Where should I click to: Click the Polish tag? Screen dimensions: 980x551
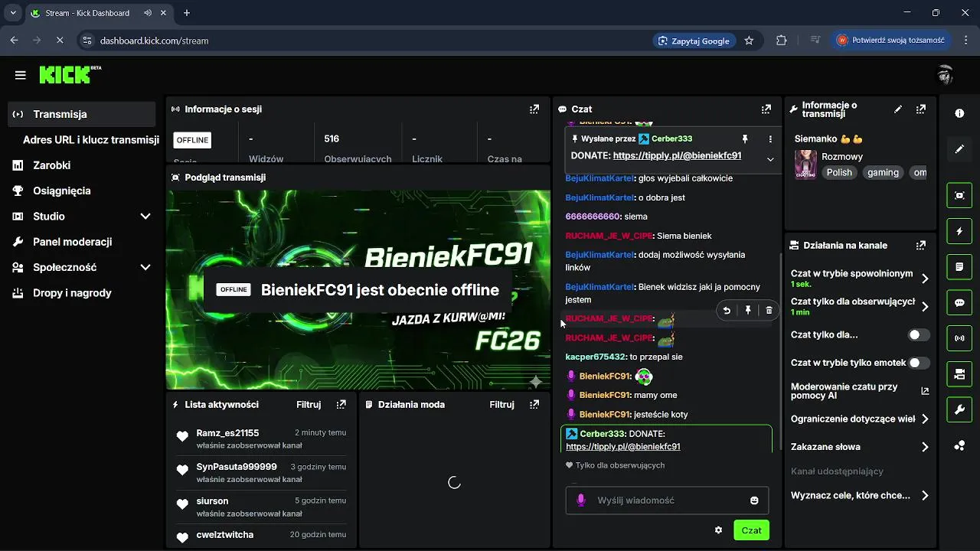[x=839, y=172]
